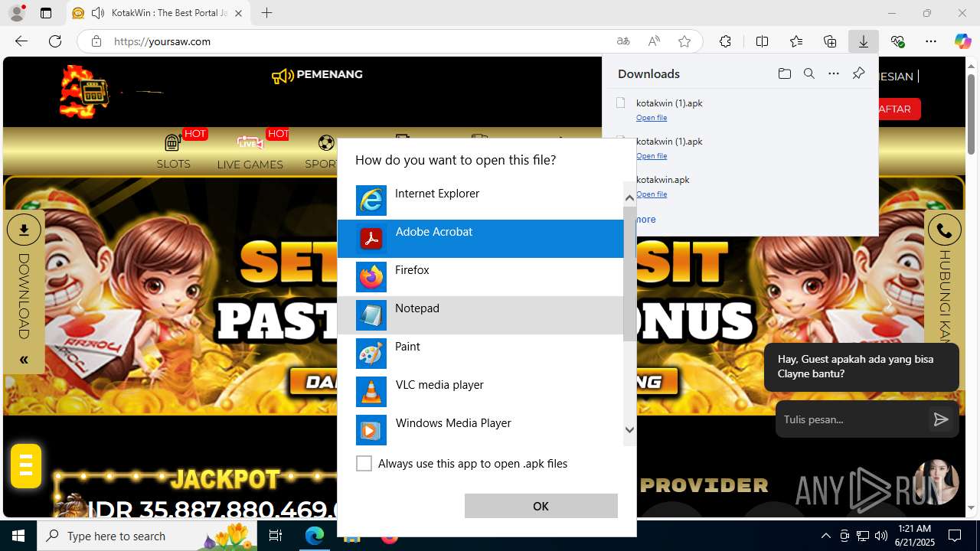Open LIVE GAMES category
The image size is (980, 551).
pyautogui.click(x=250, y=152)
